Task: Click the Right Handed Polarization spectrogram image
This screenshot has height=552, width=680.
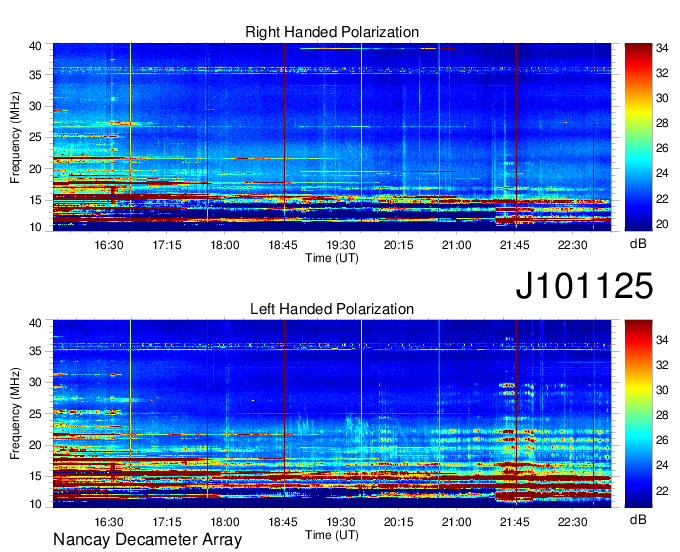Action: click(332, 137)
